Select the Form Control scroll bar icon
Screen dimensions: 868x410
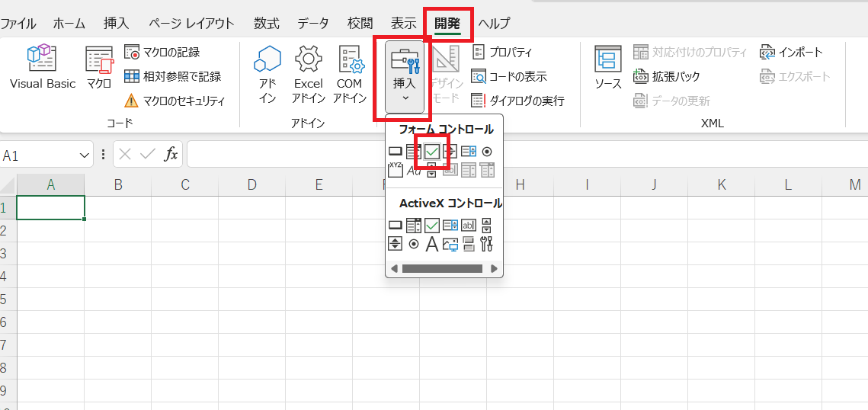pos(432,171)
